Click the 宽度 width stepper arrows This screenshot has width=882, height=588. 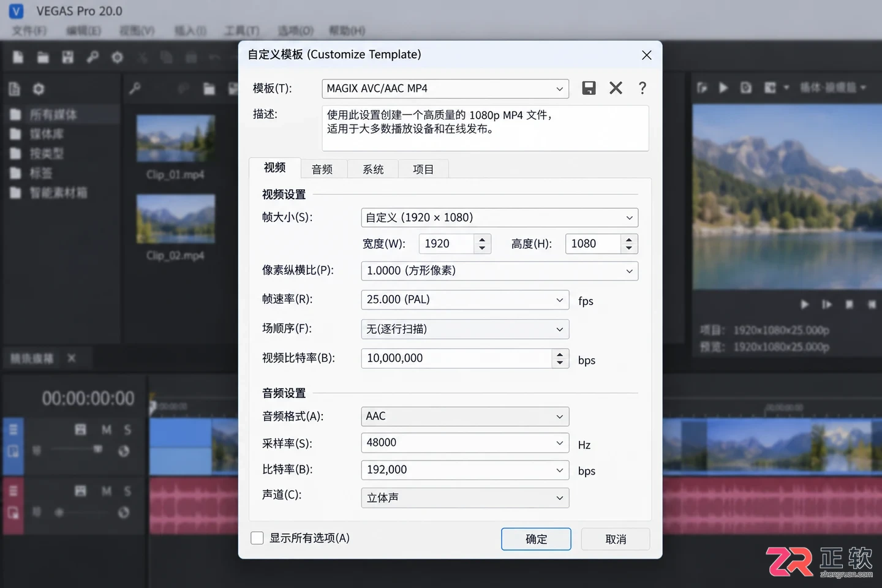(x=482, y=244)
